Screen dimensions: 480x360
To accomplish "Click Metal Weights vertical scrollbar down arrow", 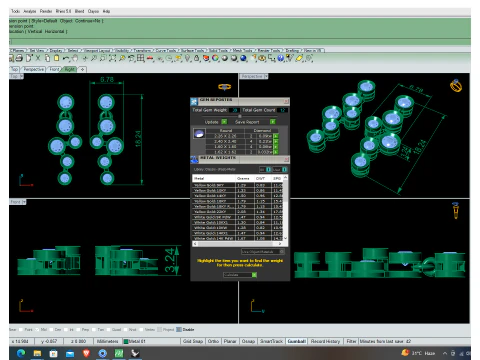I will (285, 238).
